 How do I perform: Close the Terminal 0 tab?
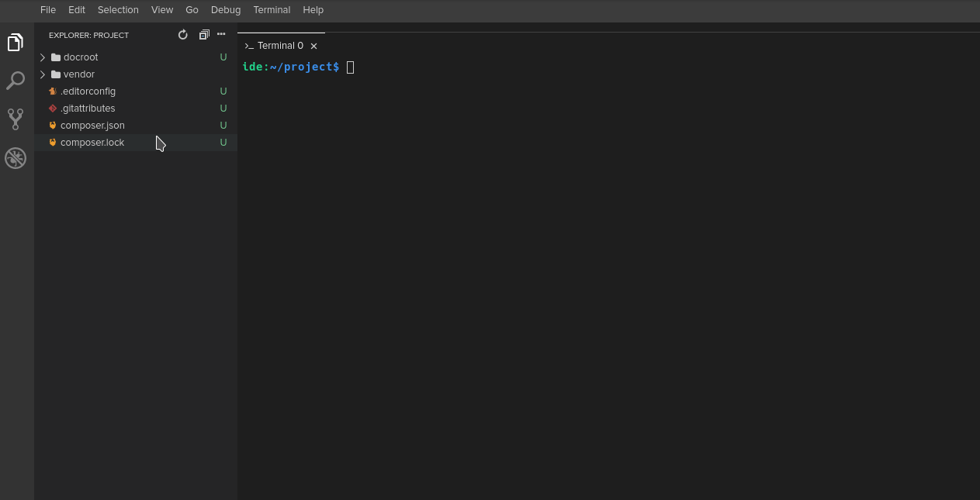click(313, 46)
